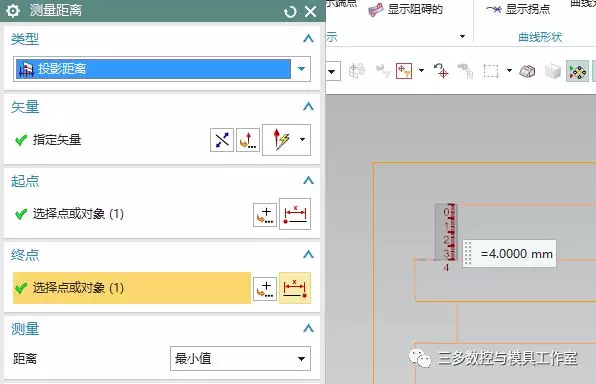The image size is (596, 384).
Task: Select the dashed rectangle selection icon
Action: tap(491, 71)
